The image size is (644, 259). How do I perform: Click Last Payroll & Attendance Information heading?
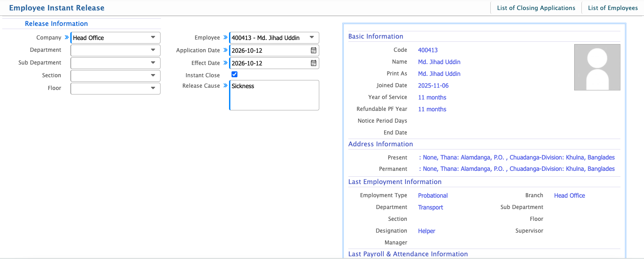pos(408,254)
